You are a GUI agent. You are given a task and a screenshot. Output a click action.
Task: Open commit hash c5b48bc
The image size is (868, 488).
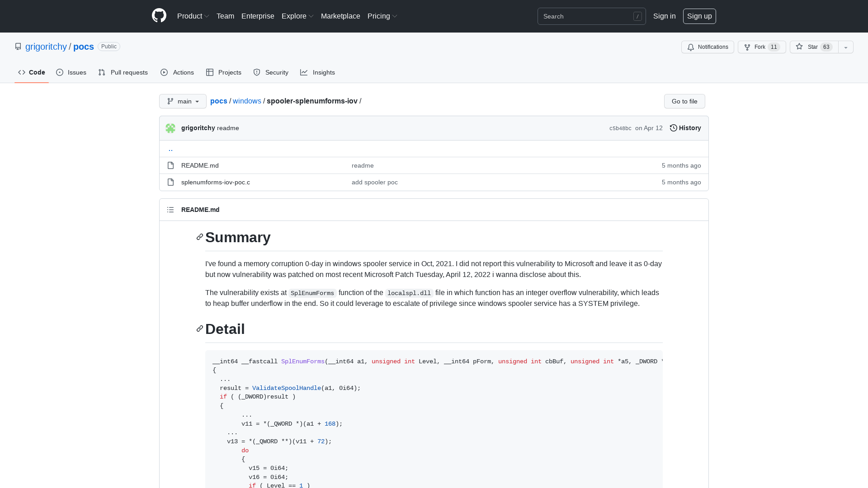point(620,128)
